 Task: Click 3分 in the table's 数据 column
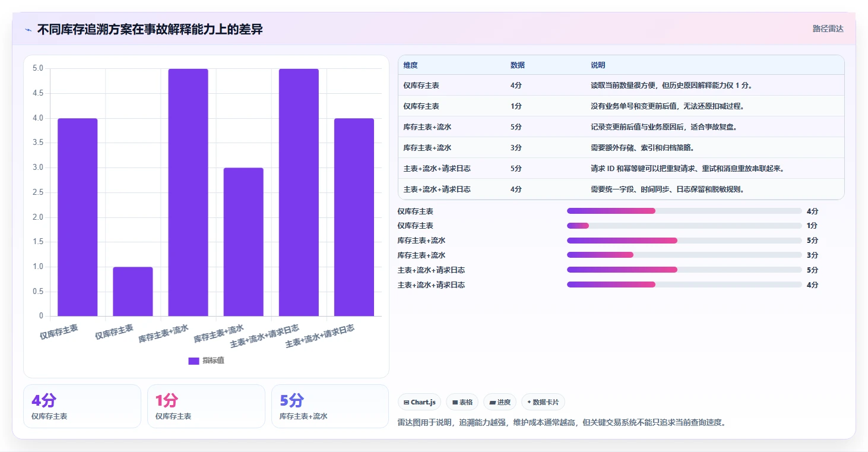(x=516, y=148)
